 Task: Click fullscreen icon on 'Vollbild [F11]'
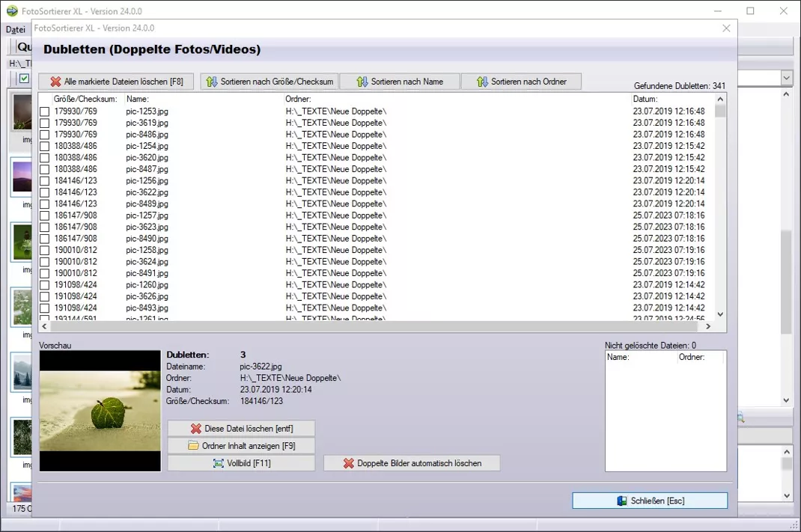pyautogui.click(x=218, y=463)
